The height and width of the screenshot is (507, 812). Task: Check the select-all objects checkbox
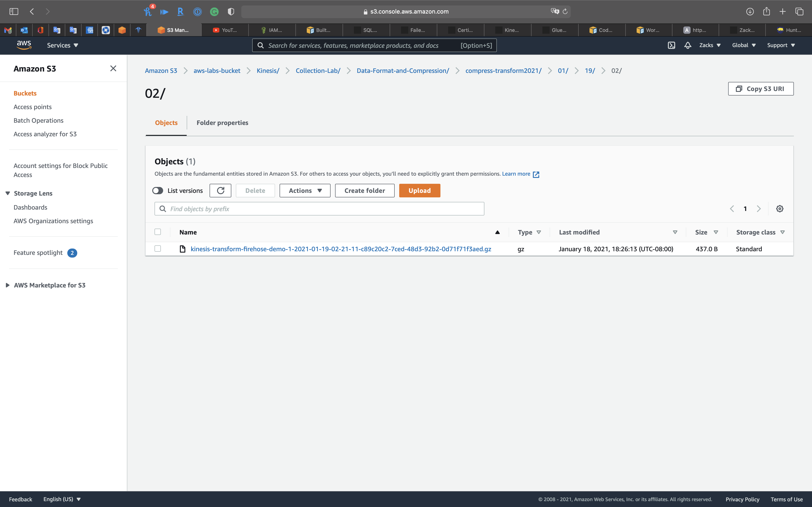coord(158,232)
